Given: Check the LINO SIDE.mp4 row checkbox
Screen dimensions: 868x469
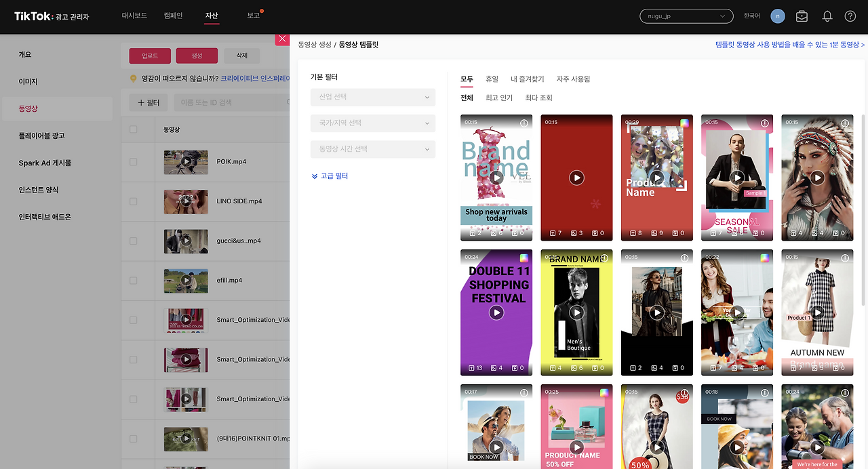Looking at the screenshot, I should coord(133,201).
